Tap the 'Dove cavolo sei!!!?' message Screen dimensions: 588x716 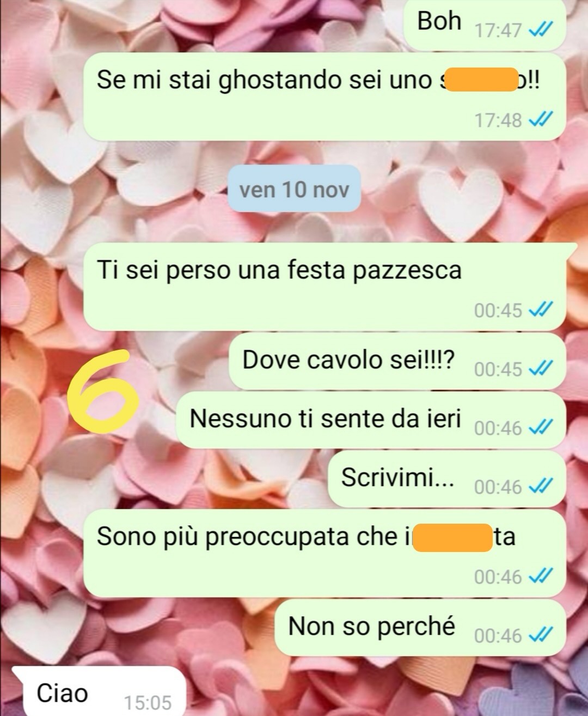pos(397,362)
